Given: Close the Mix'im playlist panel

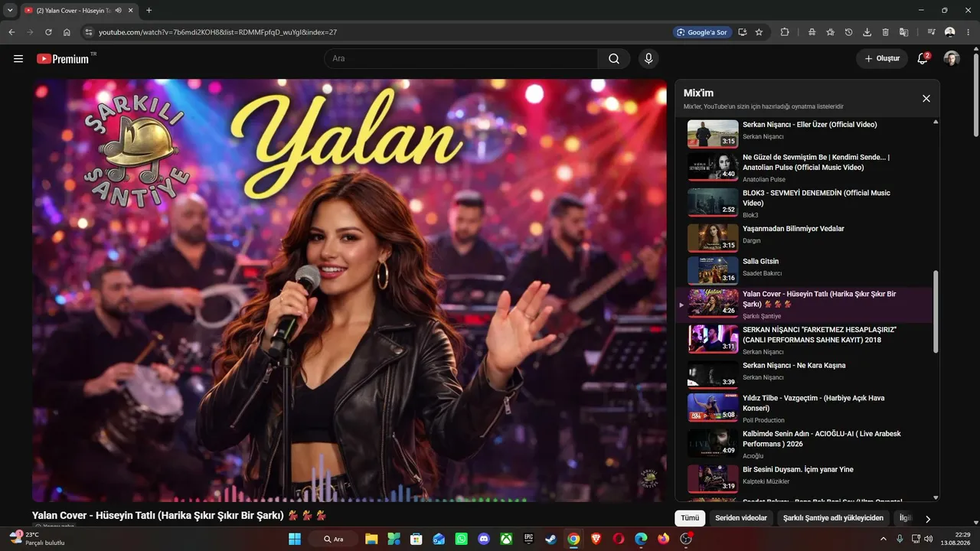Looking at the screenshot, I should [926, 99].
